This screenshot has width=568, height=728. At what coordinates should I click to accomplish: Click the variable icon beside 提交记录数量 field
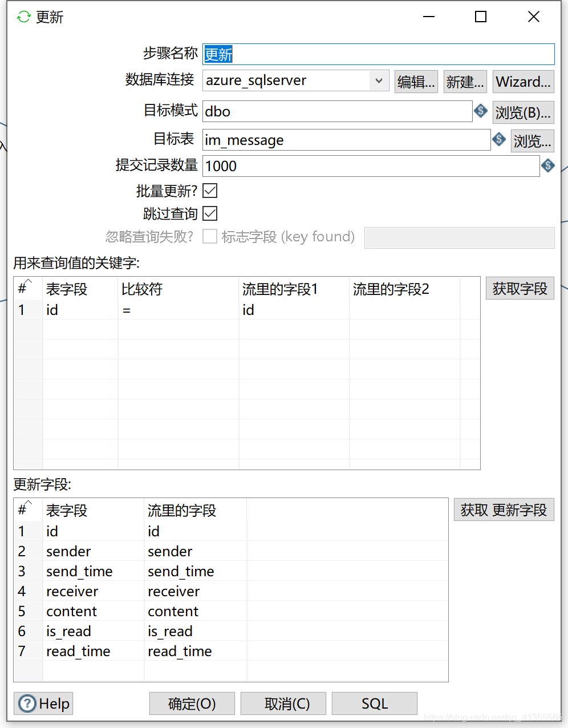pos(548,165)
